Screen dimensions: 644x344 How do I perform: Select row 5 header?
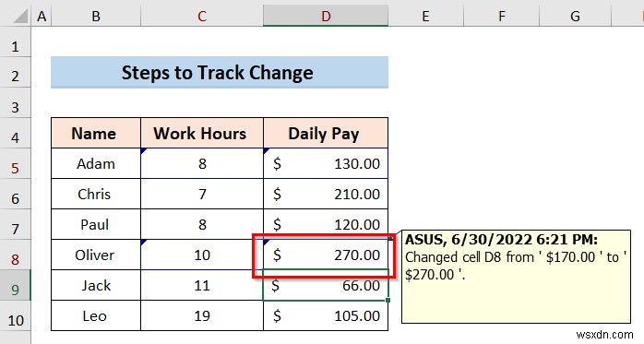[15, 163]
